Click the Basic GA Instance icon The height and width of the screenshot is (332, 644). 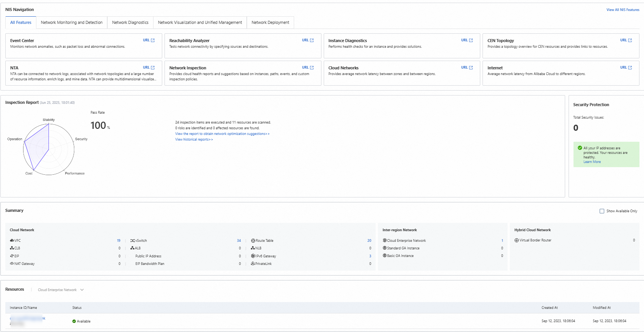[x=385, y=255]
